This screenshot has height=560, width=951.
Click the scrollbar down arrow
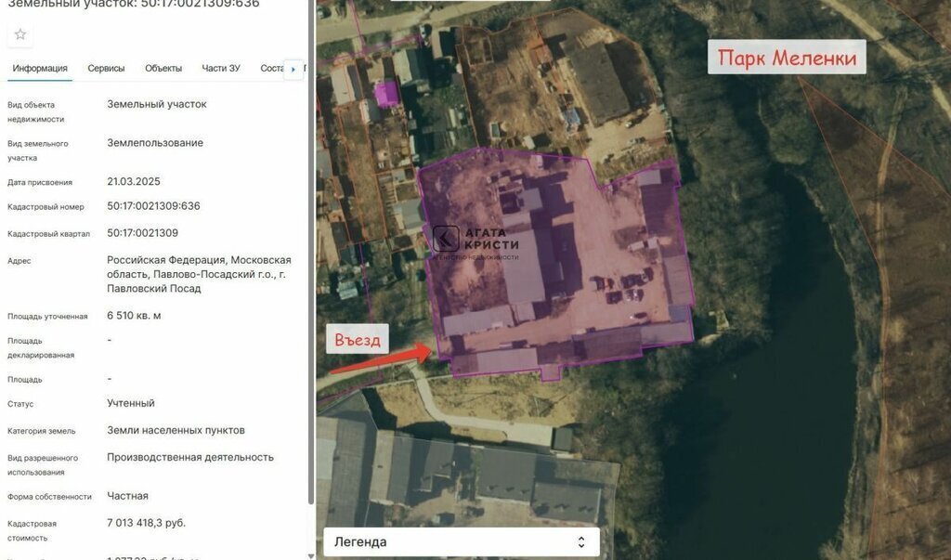tap(311, 555)
